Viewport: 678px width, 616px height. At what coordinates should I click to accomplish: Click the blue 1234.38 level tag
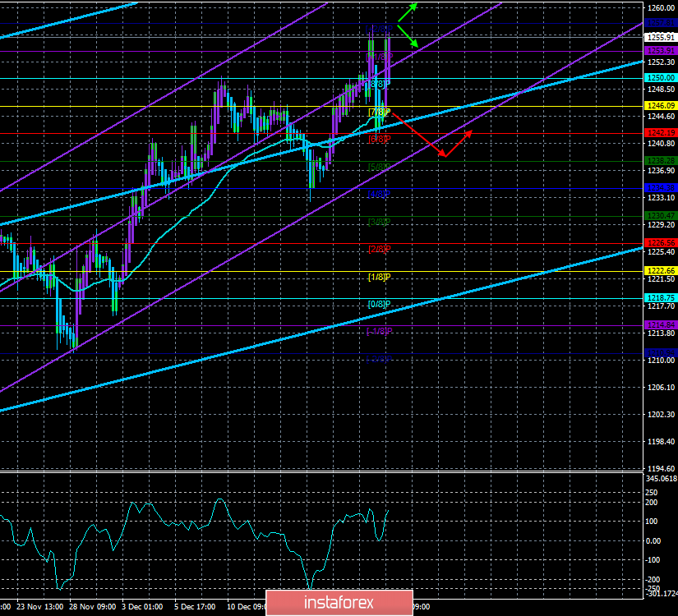pos(661,187)
